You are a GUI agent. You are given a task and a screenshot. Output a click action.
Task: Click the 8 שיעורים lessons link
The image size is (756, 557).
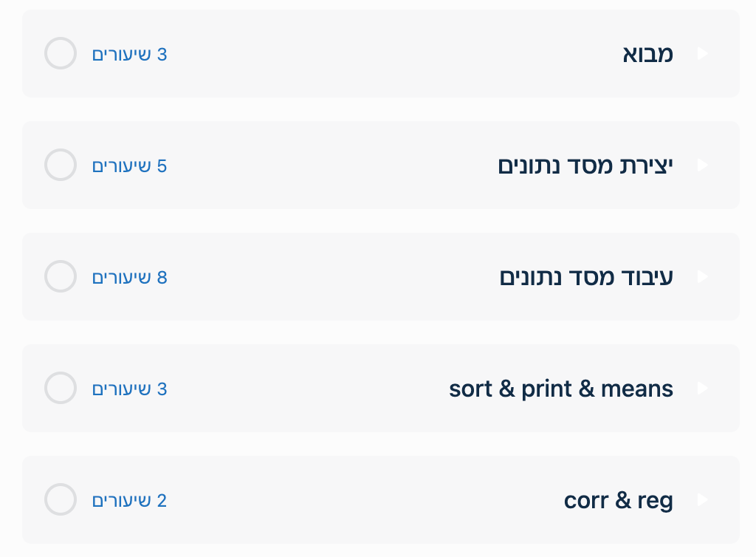pyautogui.click(x=130, y=278)
